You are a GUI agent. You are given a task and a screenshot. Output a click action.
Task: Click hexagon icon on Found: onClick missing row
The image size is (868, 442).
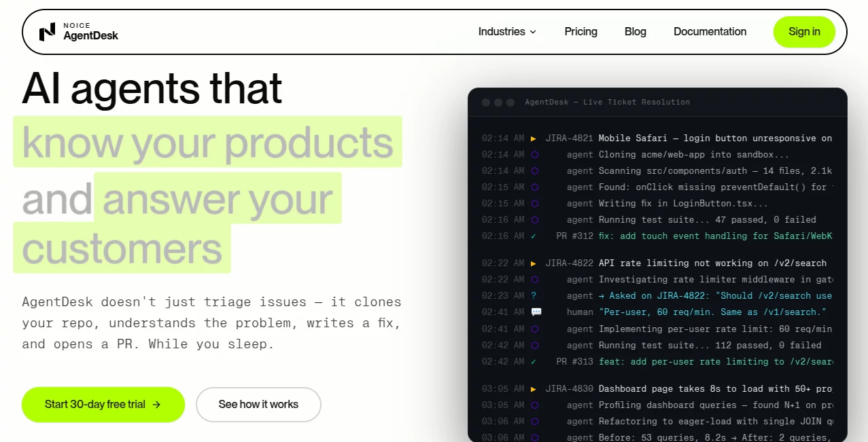click(x=534, y=187)
